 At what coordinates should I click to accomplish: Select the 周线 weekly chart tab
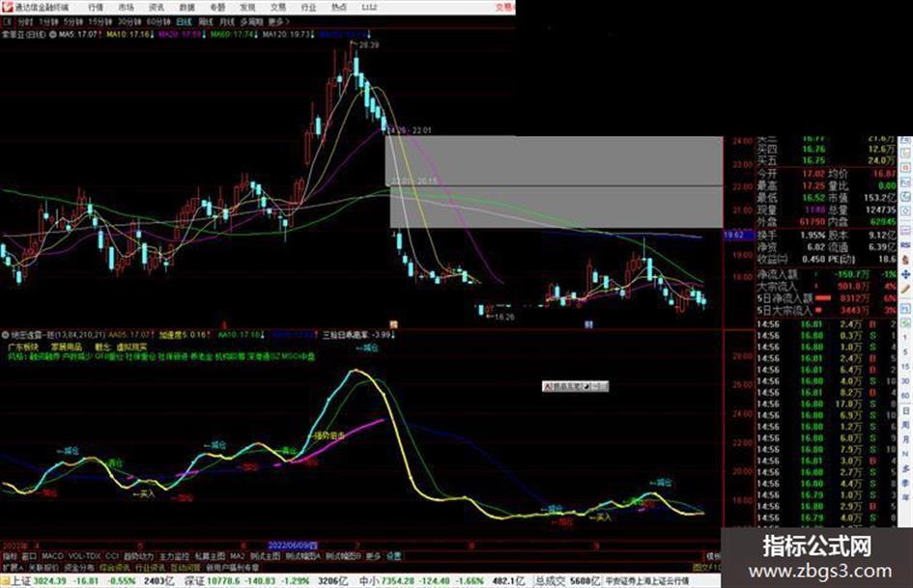(x=206, y=21)
